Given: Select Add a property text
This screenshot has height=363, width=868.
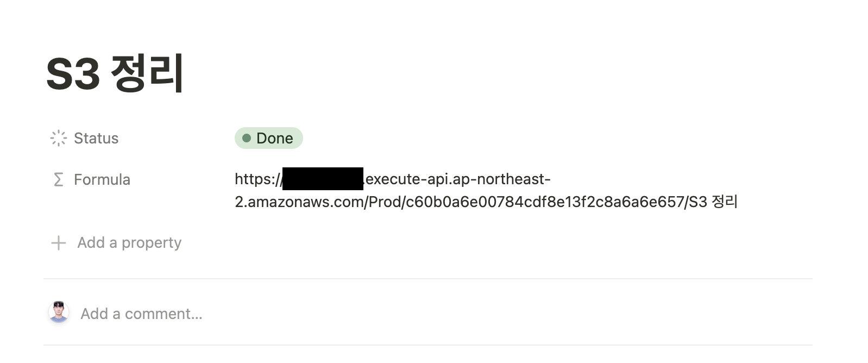Looking at the screenshot, I should [x=129, y=242].
